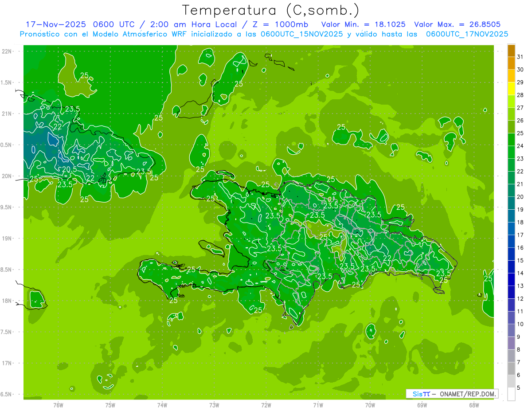532x411 pixels.
Task: Pick the colorbar swatch between 8 and 9
Action: pyautogui.click(x=511, y=343)
